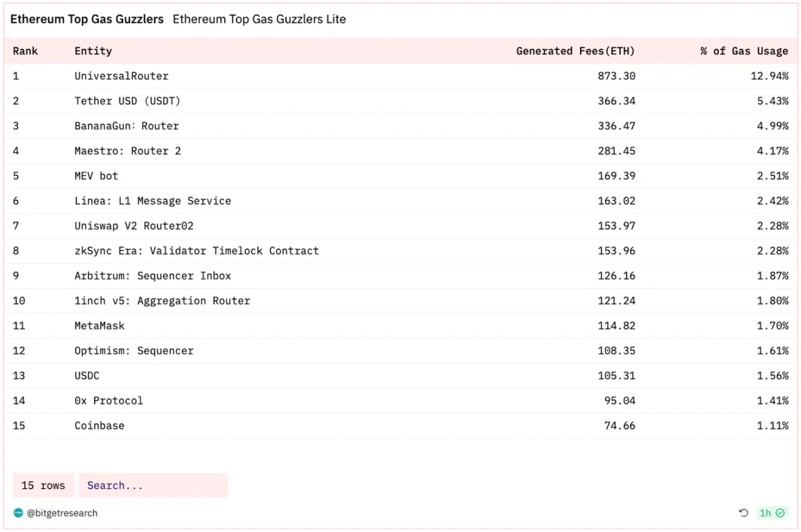Click the bitgetresearch avatar icon
Screen dimensions: 801x532
[18, 513]
